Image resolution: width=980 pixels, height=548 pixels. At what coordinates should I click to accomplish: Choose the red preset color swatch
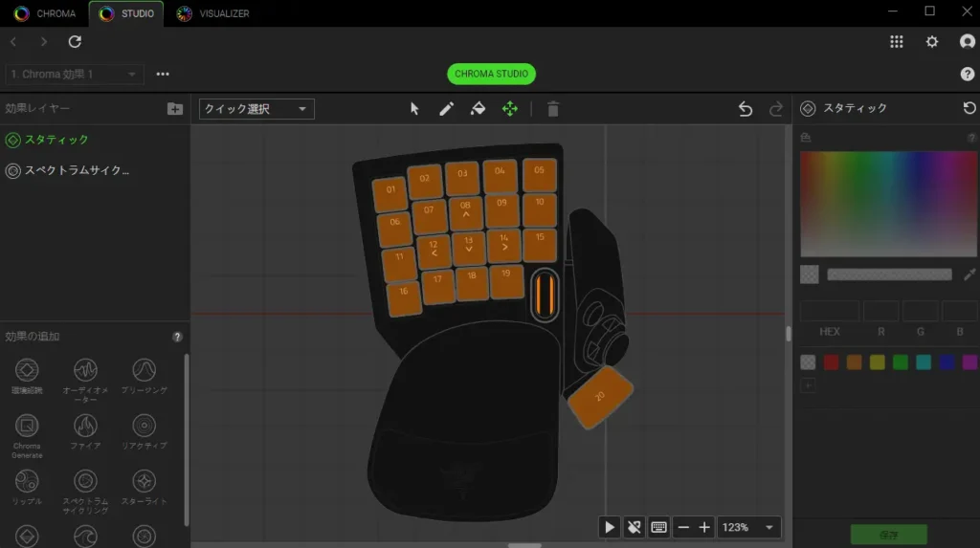coord(831,362)
